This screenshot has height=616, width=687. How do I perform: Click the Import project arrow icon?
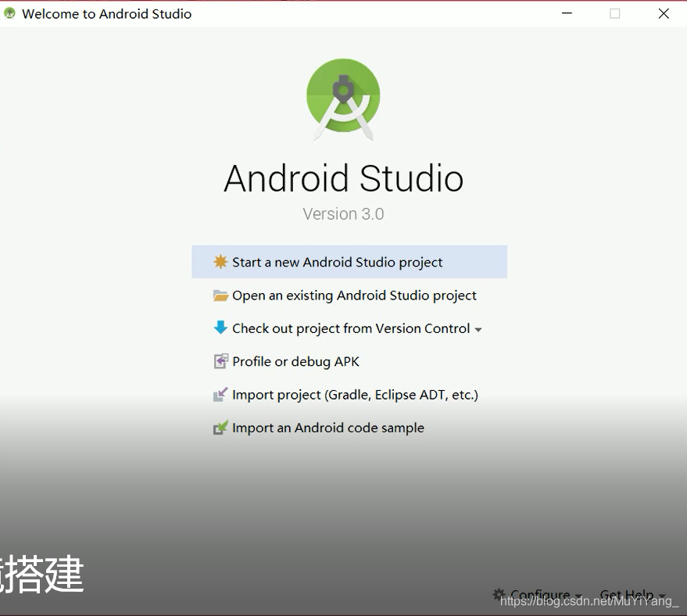tap(220, 394)
